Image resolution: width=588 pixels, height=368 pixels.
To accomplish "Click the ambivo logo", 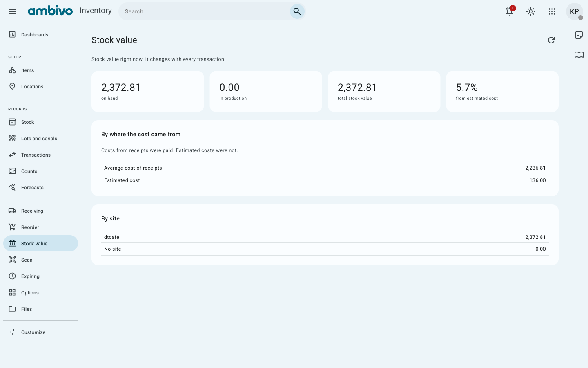I will pyautogui.click(x=50, y=11).
